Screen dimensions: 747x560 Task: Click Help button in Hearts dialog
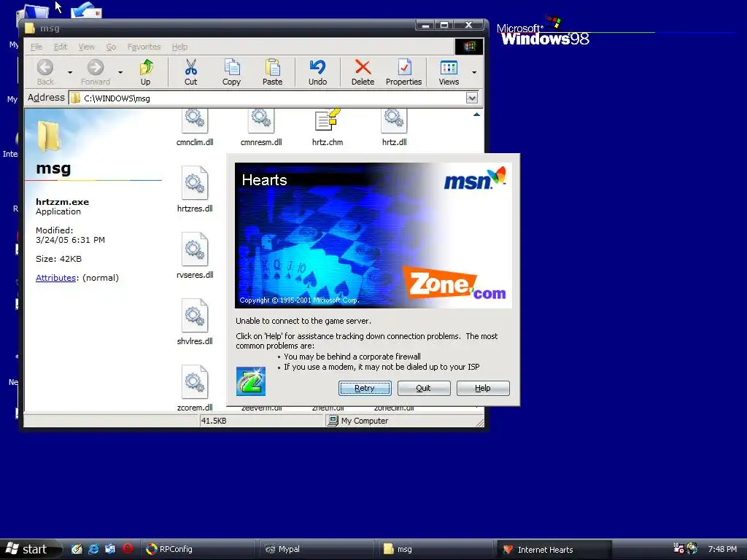483,388
